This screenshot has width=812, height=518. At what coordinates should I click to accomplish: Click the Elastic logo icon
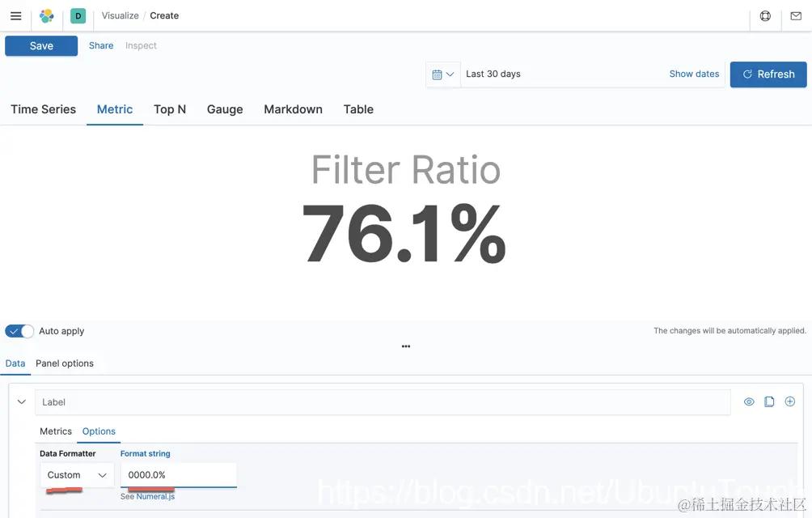tap(47, 16)
